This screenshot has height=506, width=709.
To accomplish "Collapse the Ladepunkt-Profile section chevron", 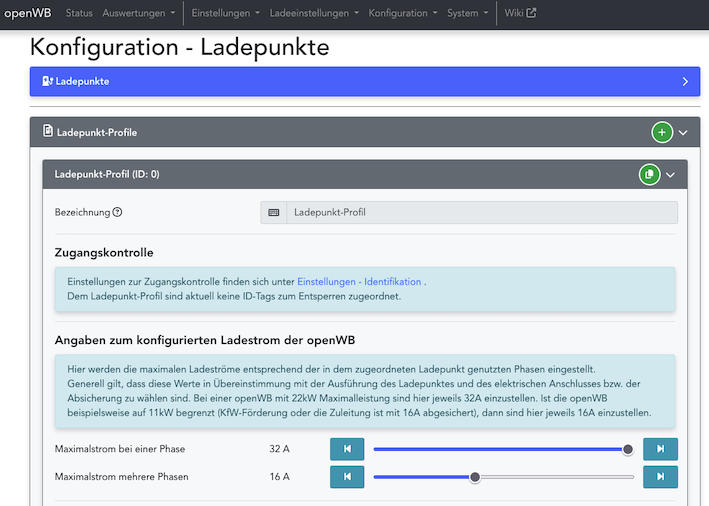I will [683, 132].
